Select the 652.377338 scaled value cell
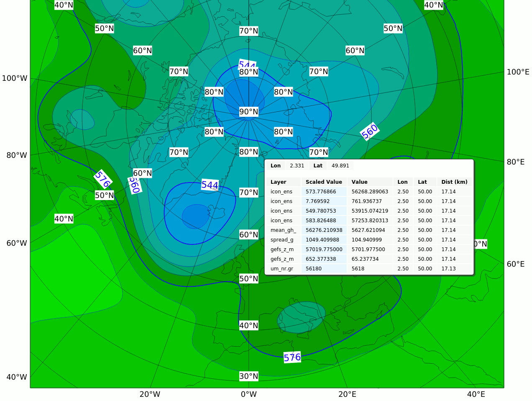Viewport: 532px width, 401px height. tap(324, 259)
